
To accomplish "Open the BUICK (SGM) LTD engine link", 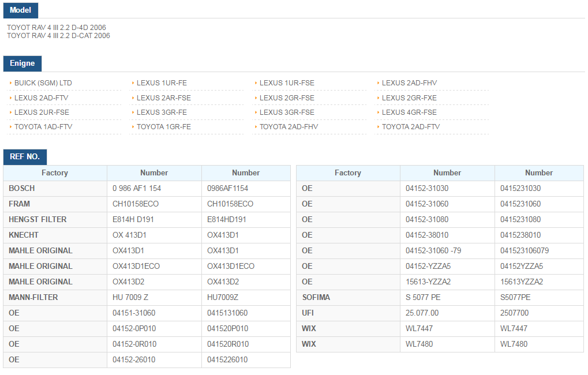I will (43, 83).
